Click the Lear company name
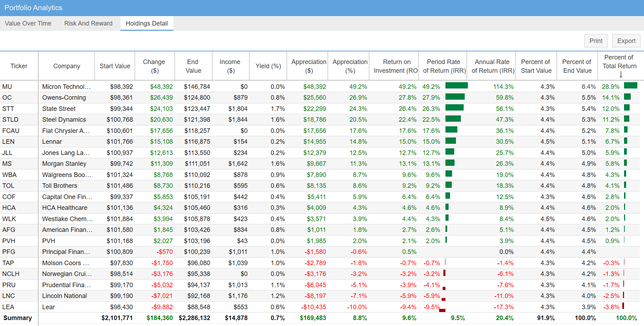Screen dimensions: 644x326 point(48,307)
